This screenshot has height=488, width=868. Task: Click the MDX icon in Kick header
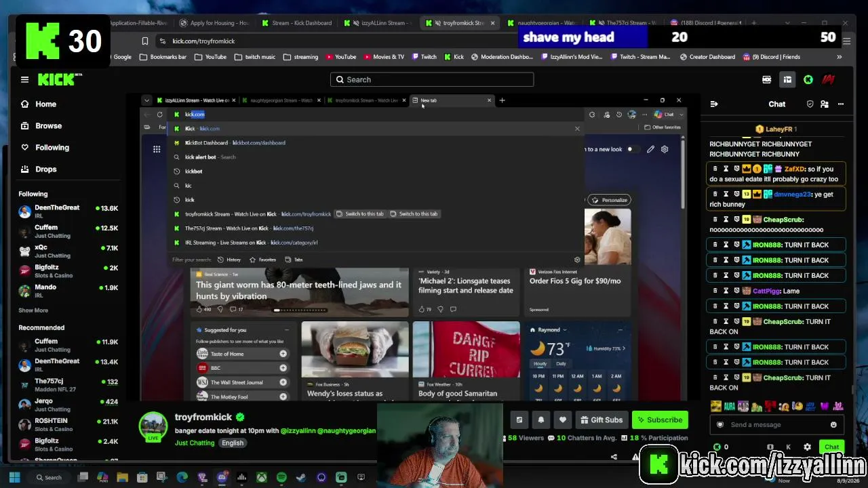pyautogui.click(x=767, y=79)
